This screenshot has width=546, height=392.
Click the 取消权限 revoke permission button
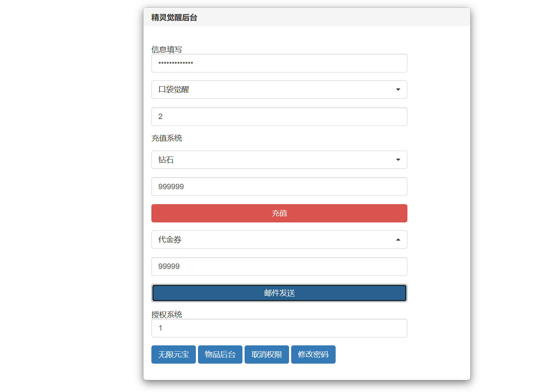click(266, 354)
